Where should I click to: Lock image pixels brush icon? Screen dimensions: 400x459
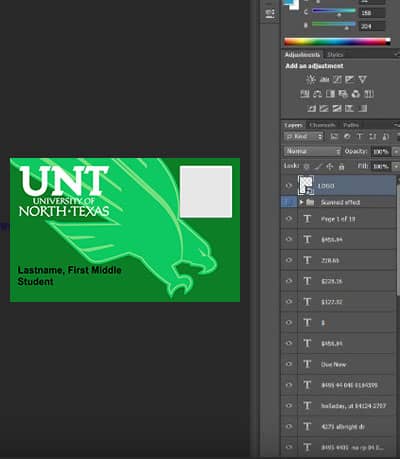[x=318, y=166]
